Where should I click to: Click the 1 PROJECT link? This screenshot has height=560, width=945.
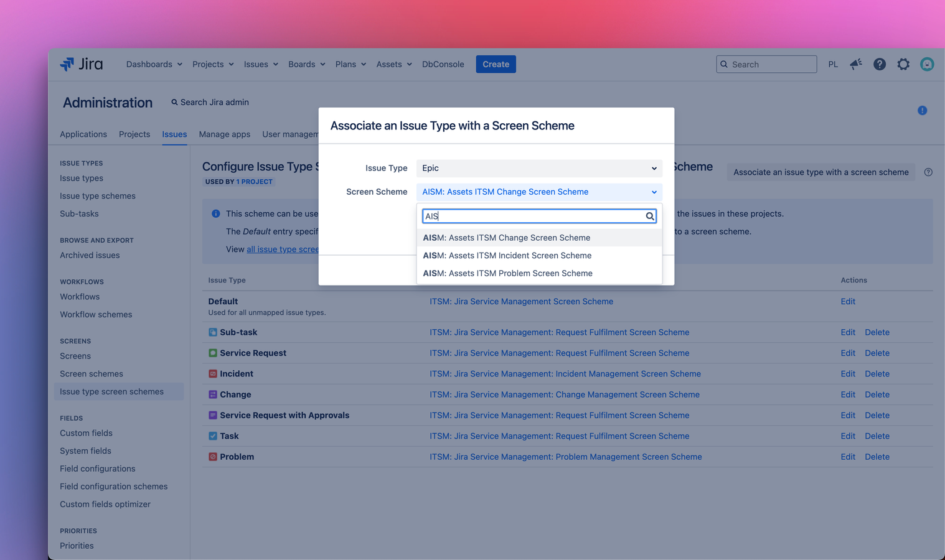pyautogui.click(x=255, y=182)
